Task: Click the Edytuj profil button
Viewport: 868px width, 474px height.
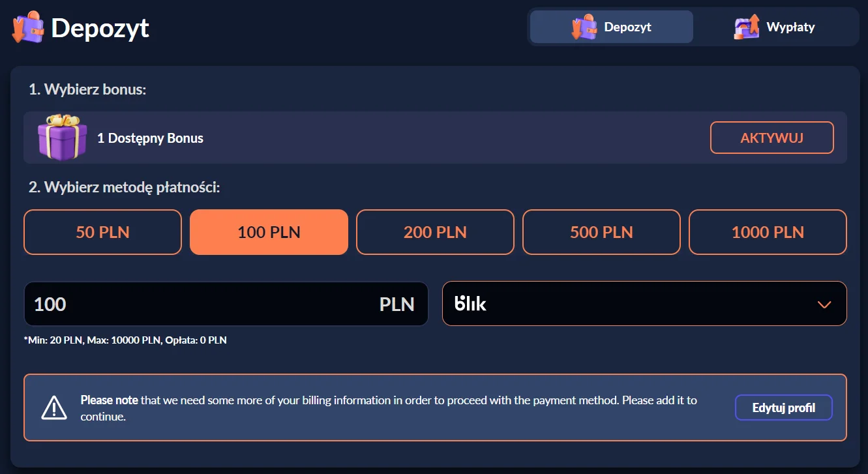Action: [x=783, y=407]
